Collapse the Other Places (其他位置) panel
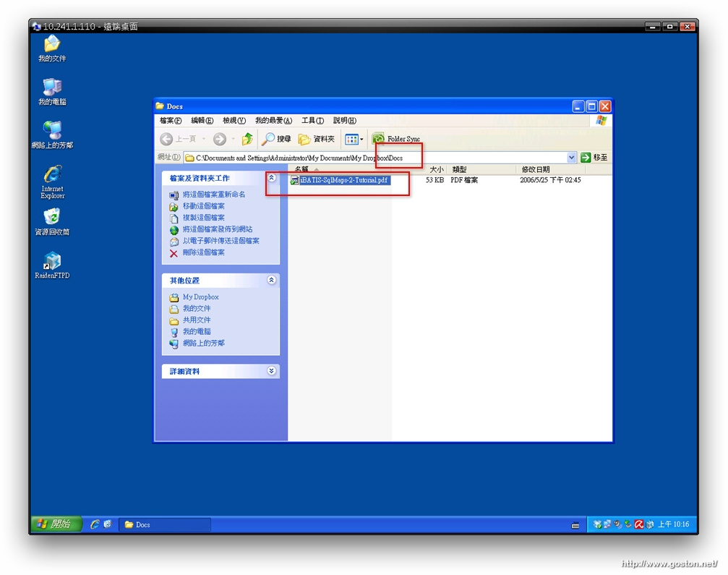 point(272,280)
